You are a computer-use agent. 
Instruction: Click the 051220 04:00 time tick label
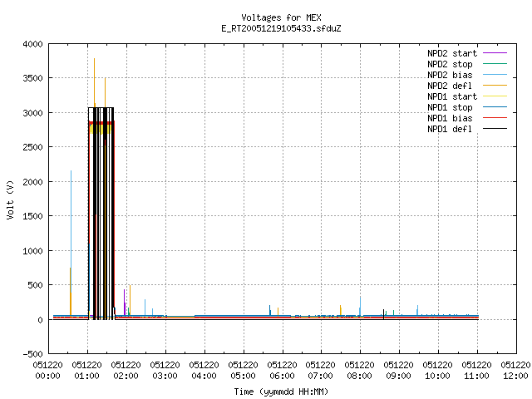pos(204,371)
